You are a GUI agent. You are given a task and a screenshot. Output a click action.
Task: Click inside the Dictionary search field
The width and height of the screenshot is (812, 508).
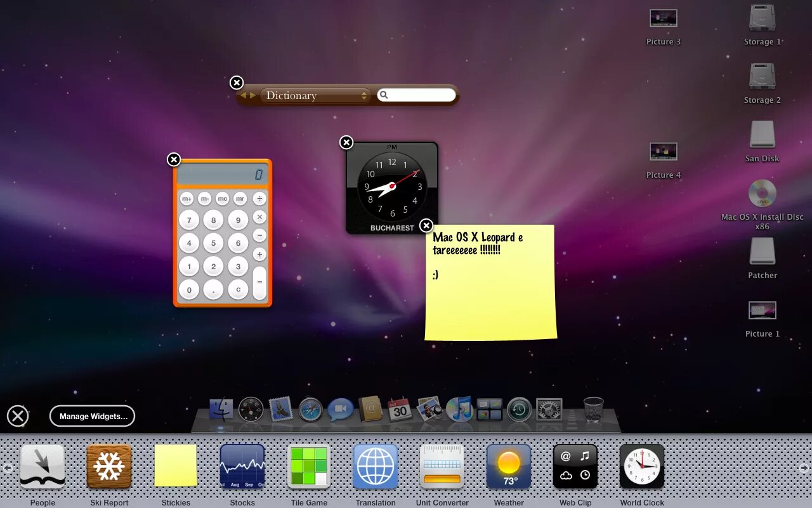419,94
